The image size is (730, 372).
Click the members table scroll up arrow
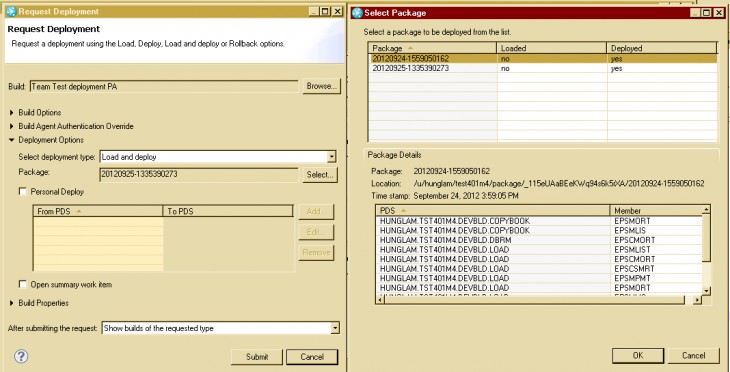[706, 210]
